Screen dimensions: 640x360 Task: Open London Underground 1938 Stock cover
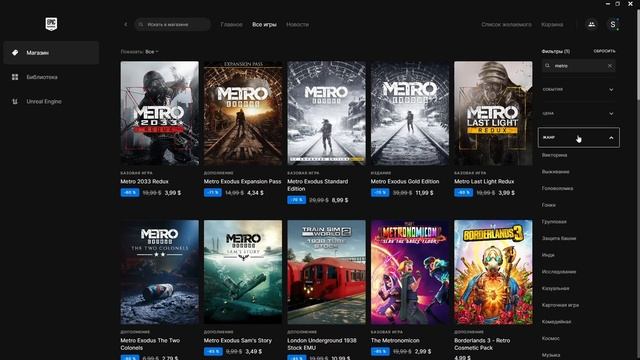point(327,272)
